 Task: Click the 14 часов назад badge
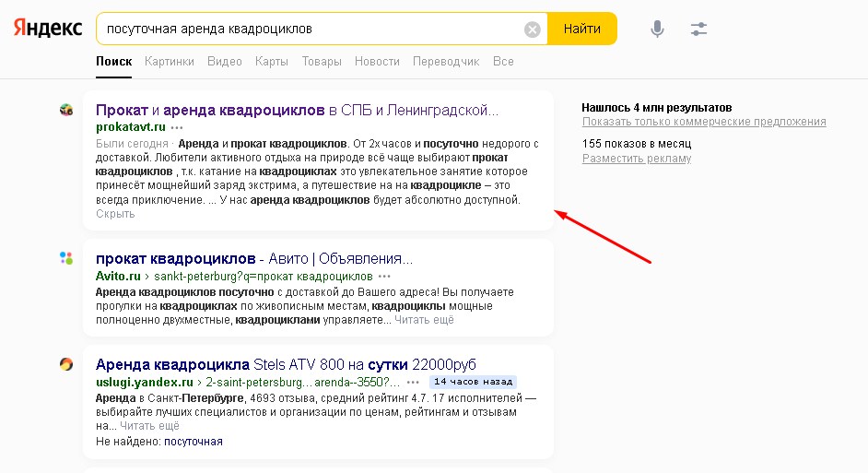473,382
